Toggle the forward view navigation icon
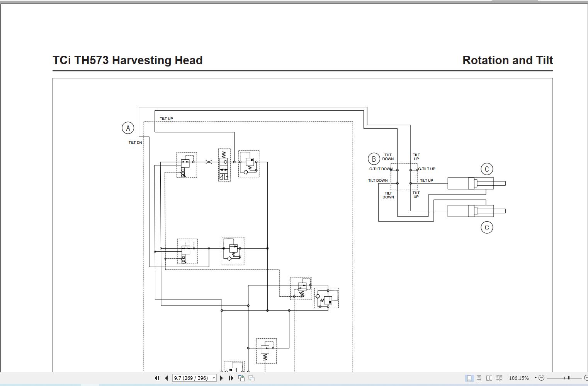The image size is (588, 386). pos(252,378)
